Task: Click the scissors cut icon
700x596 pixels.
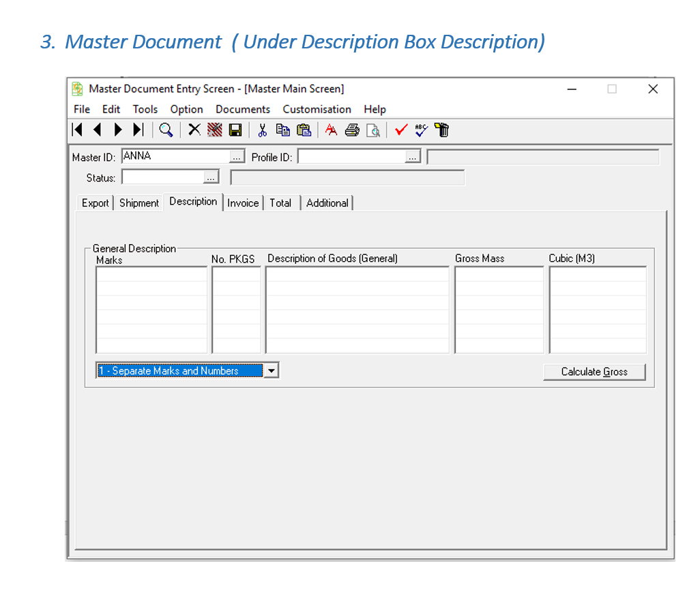Action: pos(262,130)
